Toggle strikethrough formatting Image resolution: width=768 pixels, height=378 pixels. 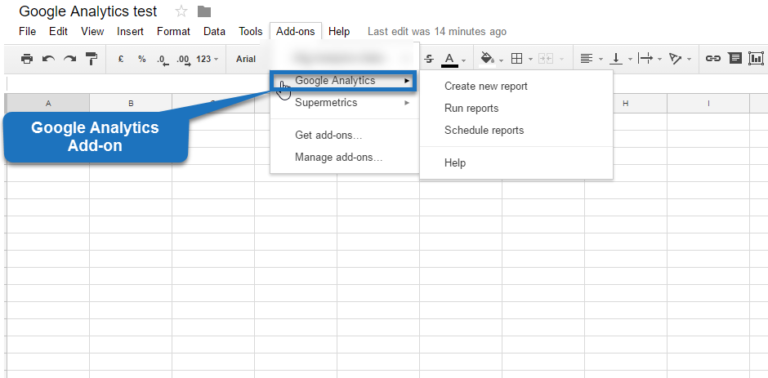click(x=429, y=59)
